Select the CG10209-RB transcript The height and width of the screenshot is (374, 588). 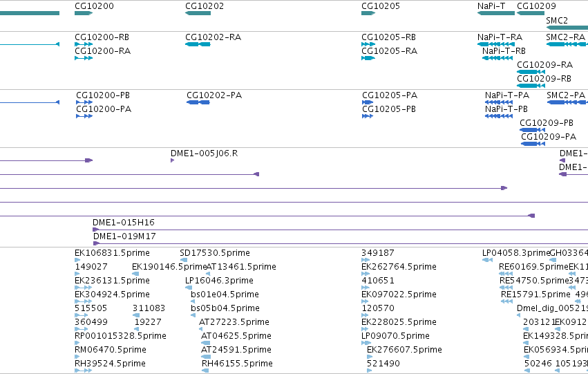531,86
